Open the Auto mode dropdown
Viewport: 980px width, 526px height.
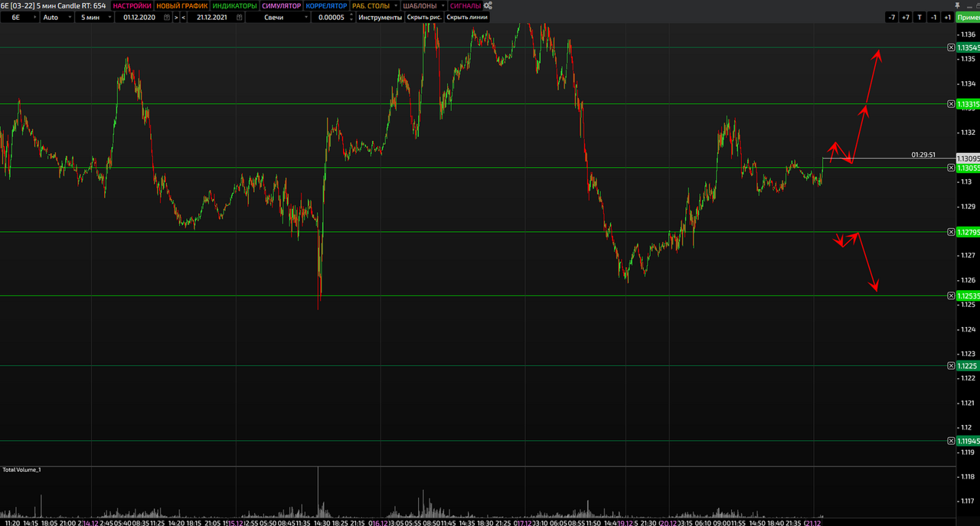56,17
